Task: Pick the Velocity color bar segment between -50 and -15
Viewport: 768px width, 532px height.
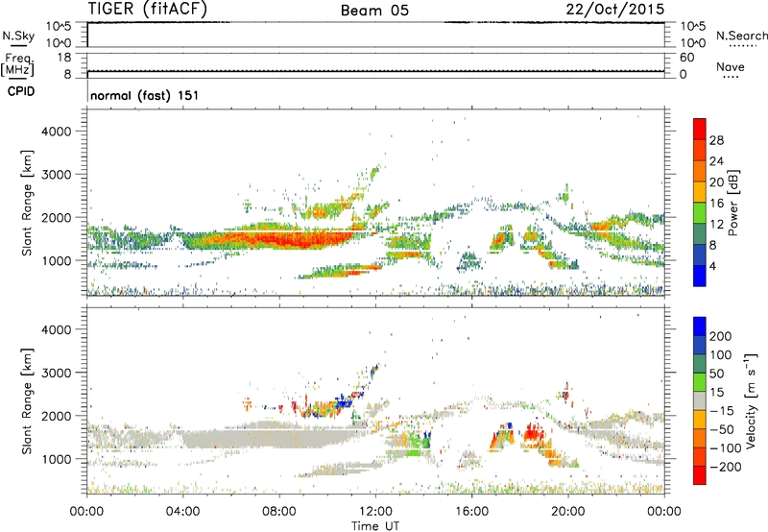Action: point(700,420)
